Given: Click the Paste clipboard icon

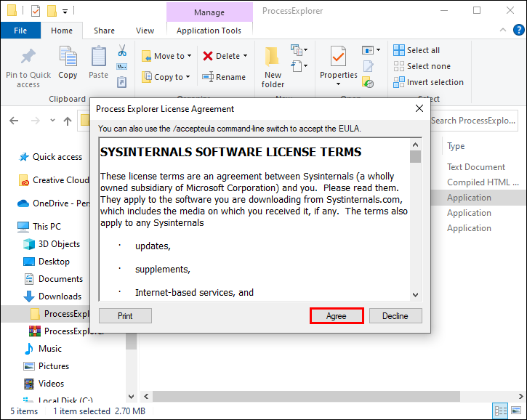Looking at the screenshot, I should [x=98, y=57].
